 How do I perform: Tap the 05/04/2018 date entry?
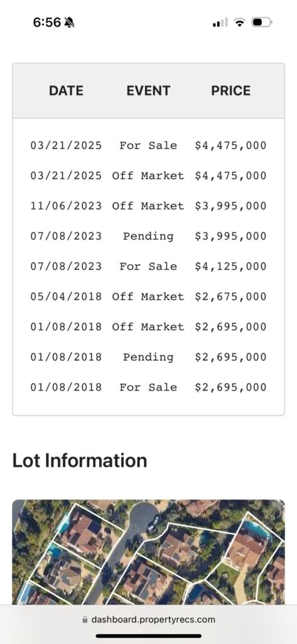pos(66,297)
